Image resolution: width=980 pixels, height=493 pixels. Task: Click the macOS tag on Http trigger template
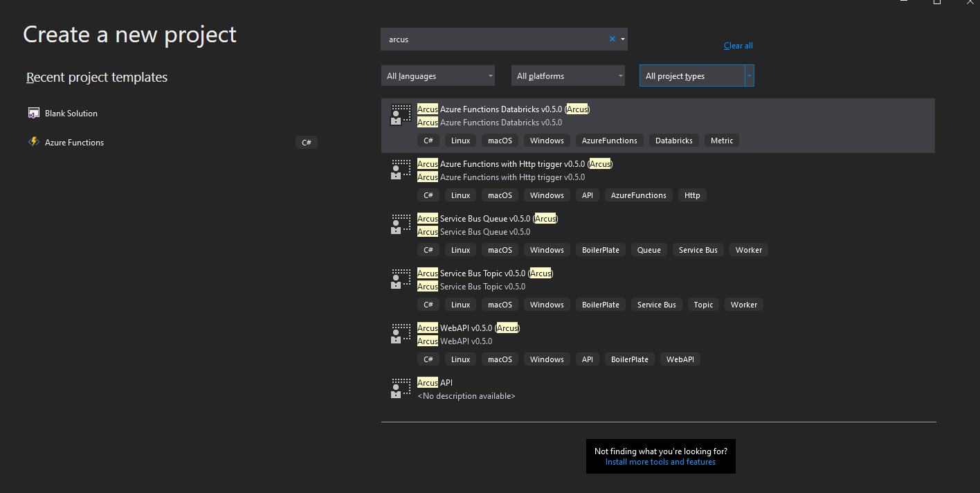click(x=500, y=195)
